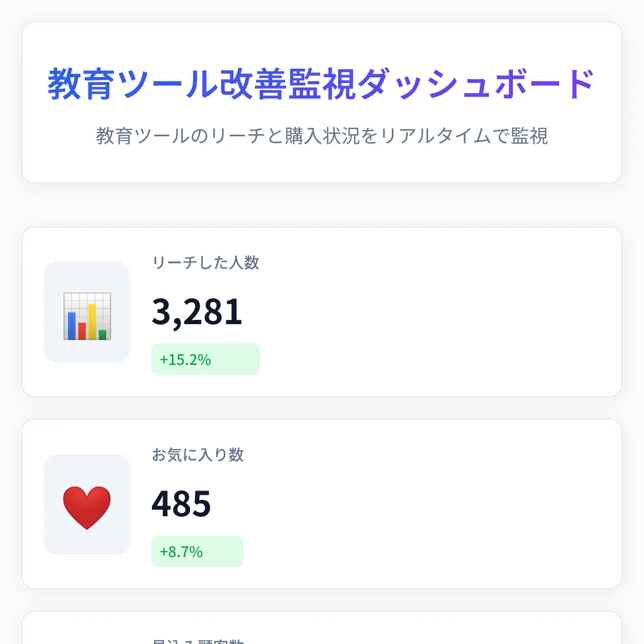Click the +8.7% green growth badge

pyautogui.click(x=197, y=551)
